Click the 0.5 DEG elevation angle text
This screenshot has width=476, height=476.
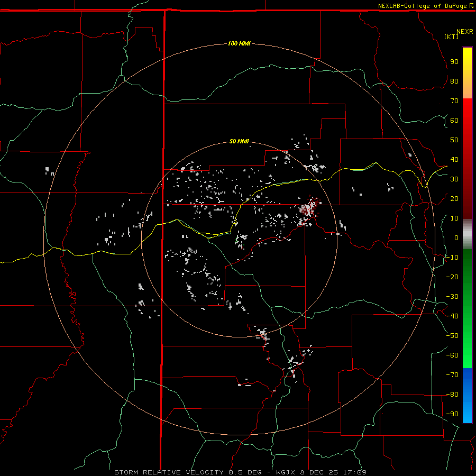coord(245,472)
